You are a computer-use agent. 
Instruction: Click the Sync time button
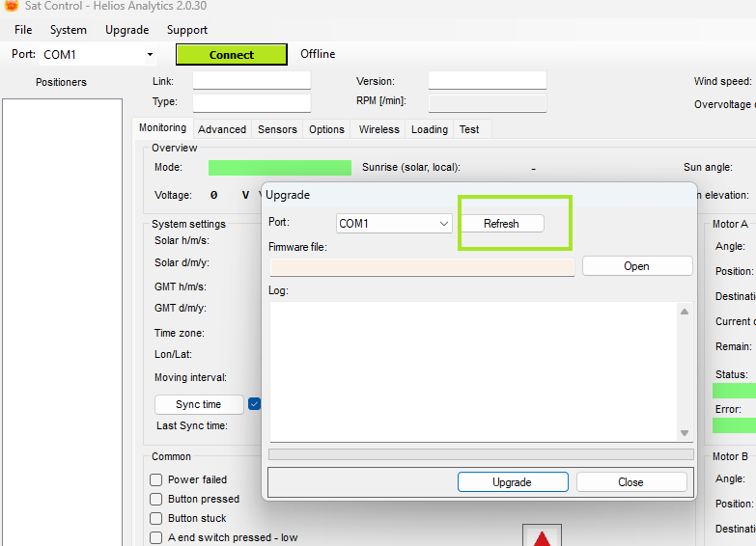click(x=199, y=404)
